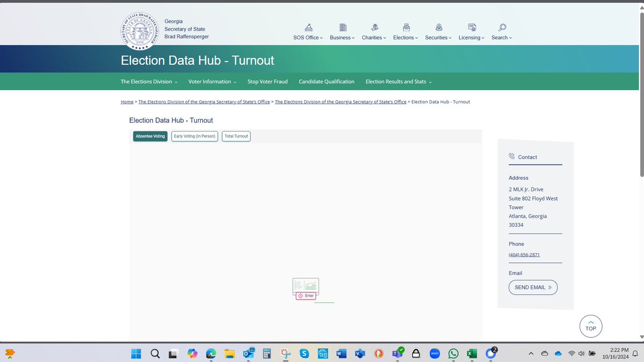Click the Business building icon
This screenshot has width=644, height=362.
tap(341, 27)
